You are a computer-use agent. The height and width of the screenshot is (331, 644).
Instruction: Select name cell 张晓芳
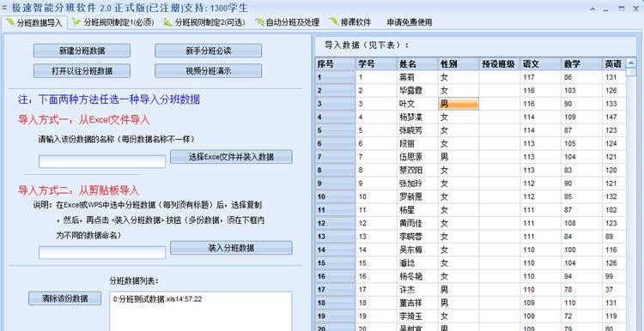417,130
